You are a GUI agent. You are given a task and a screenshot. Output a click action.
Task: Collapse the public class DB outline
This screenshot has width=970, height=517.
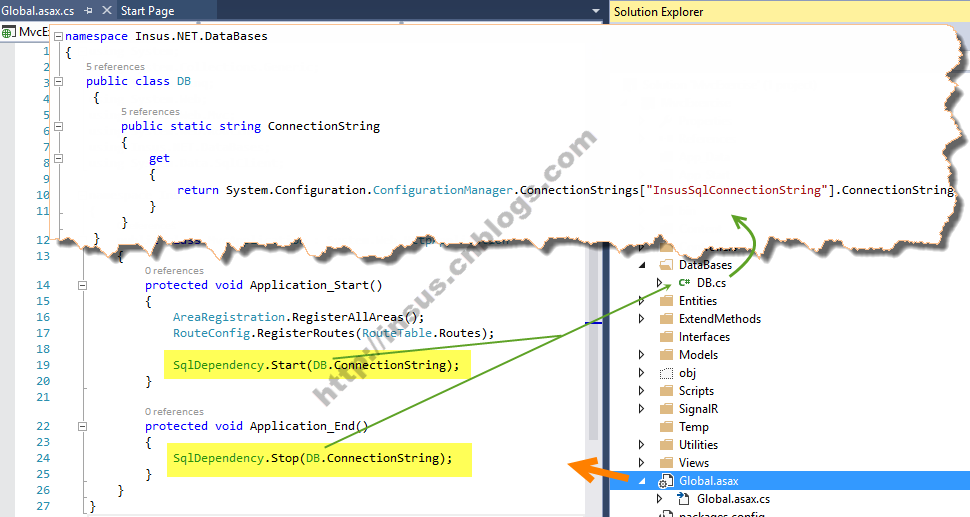click(59, 81)
